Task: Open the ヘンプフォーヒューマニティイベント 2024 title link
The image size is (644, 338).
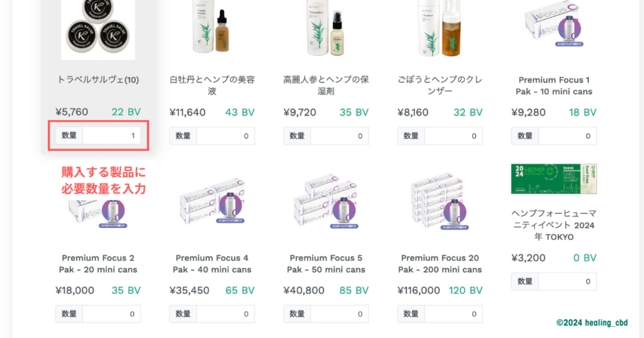Action: pyautogui.click(x=553, y=225)
